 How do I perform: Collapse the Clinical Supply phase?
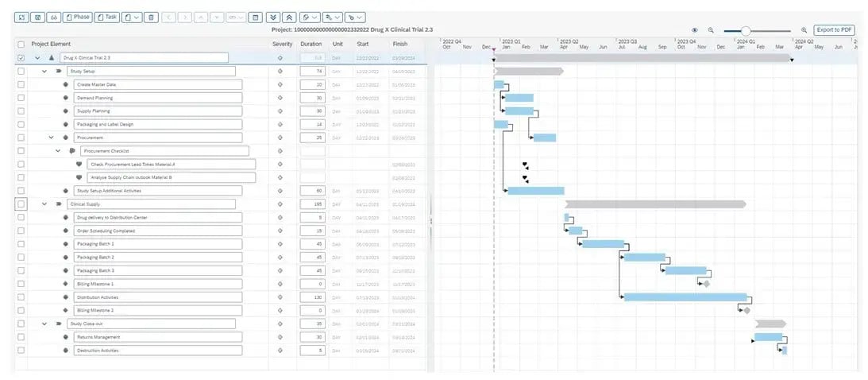[x=45, y=204]
